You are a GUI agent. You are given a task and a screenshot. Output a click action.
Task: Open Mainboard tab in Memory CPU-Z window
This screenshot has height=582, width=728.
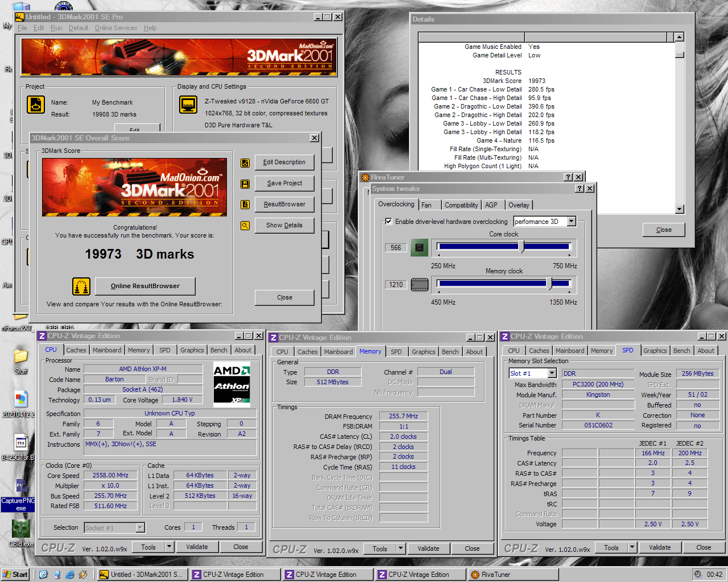click(x=338, y=352)
